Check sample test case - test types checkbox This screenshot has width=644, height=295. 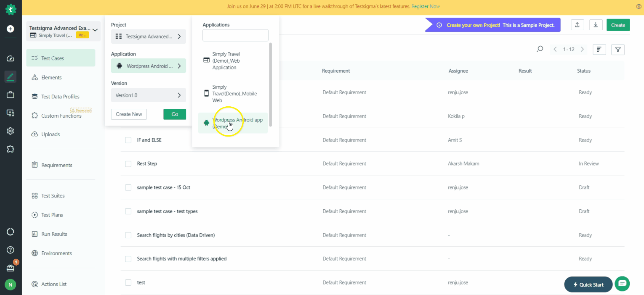pos(128,211)
